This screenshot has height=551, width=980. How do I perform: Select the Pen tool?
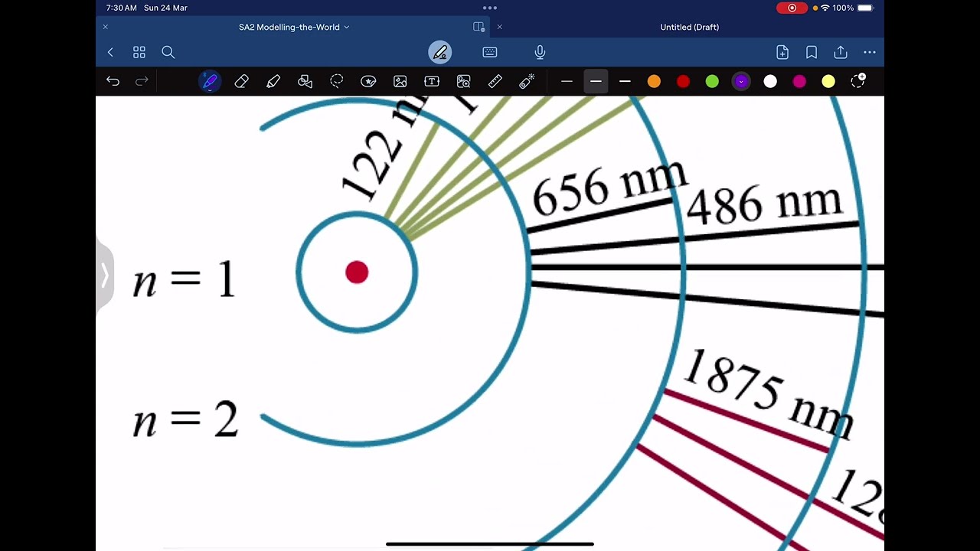pos(210,81)
